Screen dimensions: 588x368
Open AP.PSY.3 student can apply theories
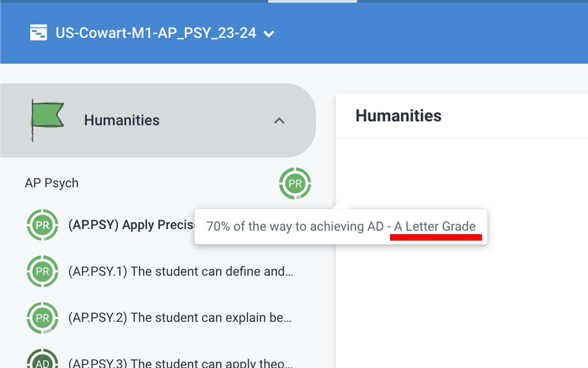pos(180,363)
